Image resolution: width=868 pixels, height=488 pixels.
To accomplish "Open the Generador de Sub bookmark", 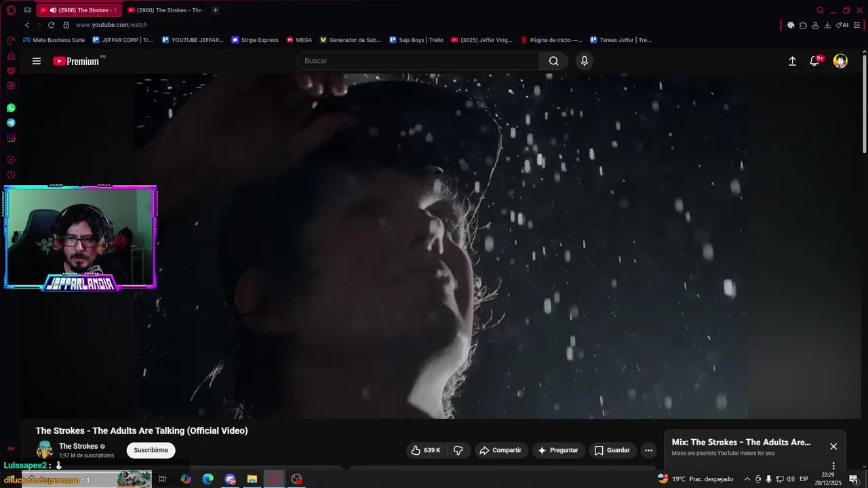I will point(351,40).
